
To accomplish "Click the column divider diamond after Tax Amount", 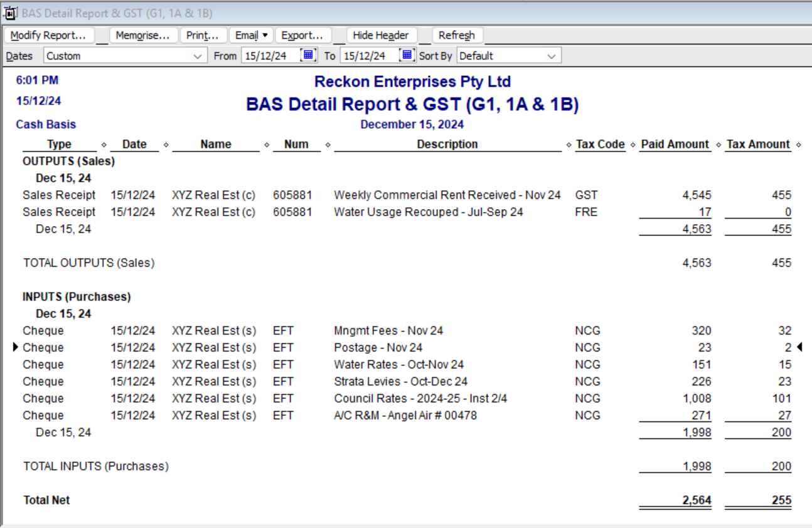I will coord(798,145).
